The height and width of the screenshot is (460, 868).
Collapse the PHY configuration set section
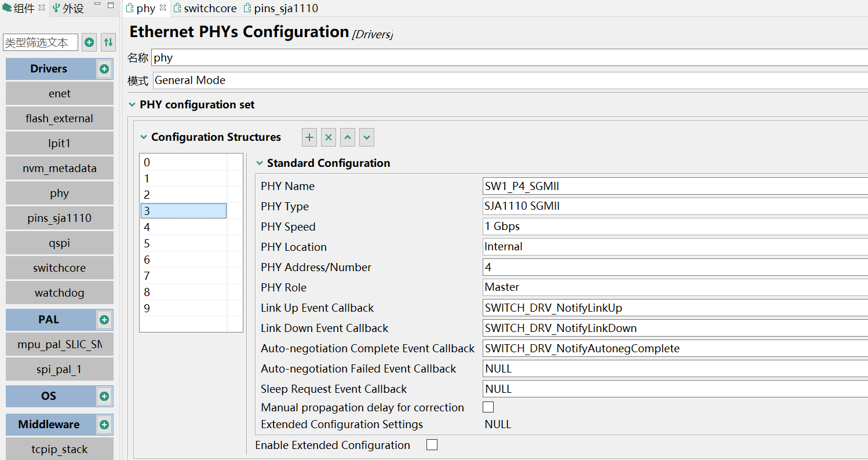point(132,104)
